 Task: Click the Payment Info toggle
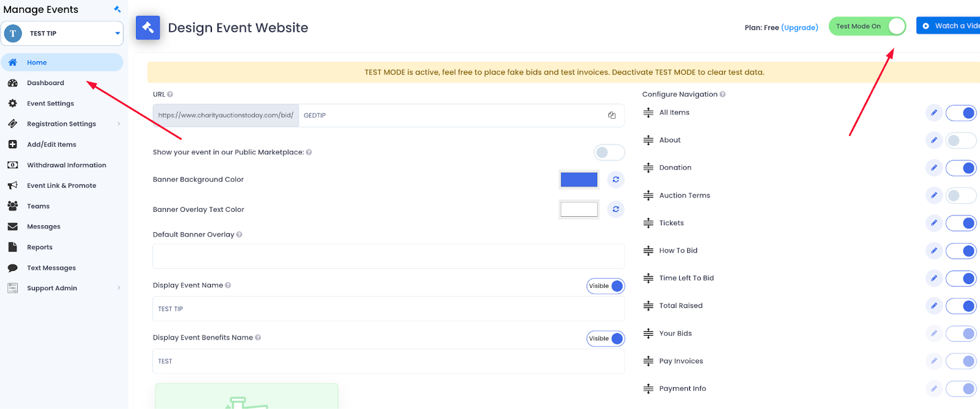[961, 389]
